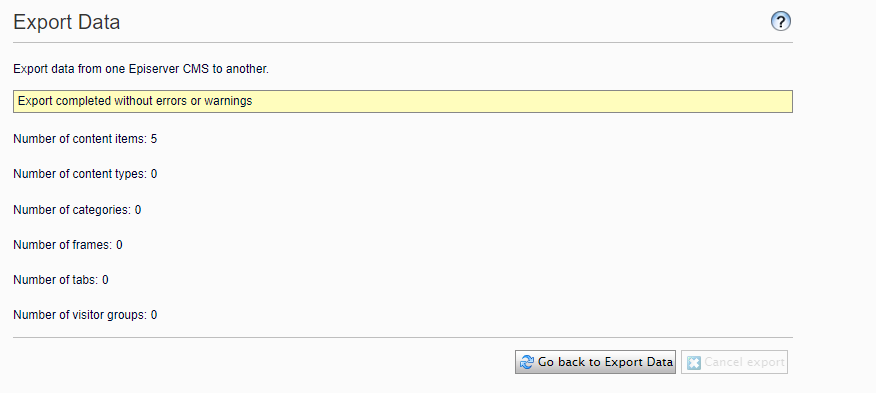Click the refresh arrows icon on Go back button
Viewport: 876px width, 393px height.
[527, 362]
